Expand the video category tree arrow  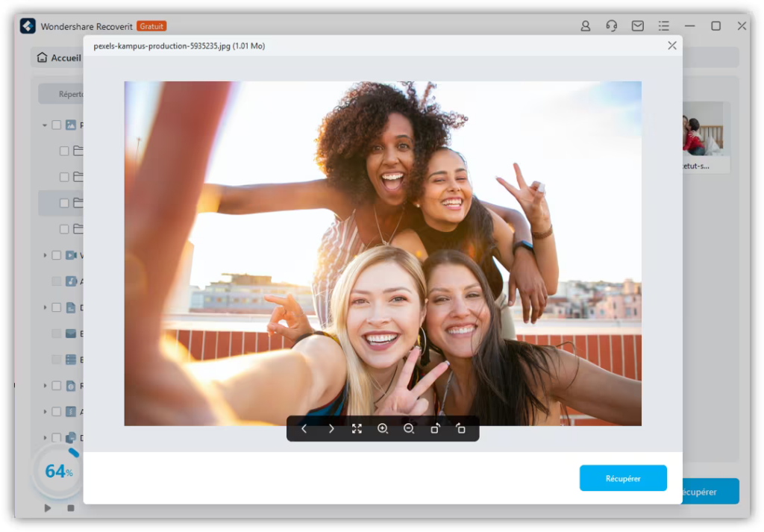click(45, 255)
